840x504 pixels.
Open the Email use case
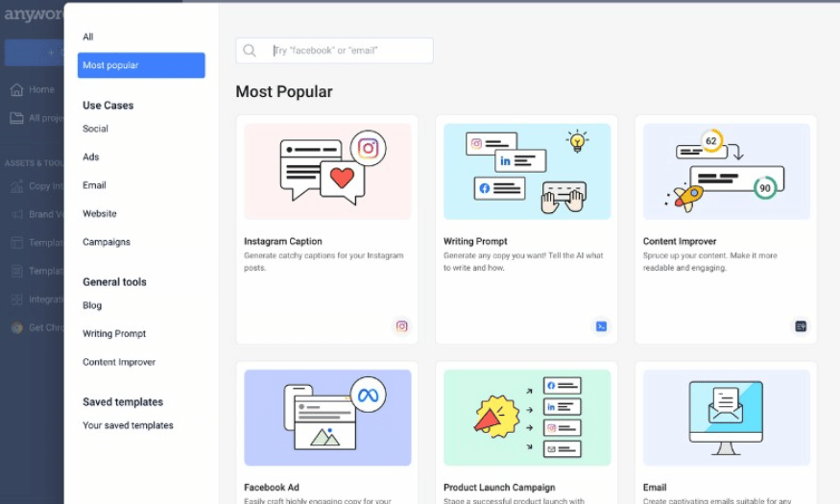click(94, 185)
